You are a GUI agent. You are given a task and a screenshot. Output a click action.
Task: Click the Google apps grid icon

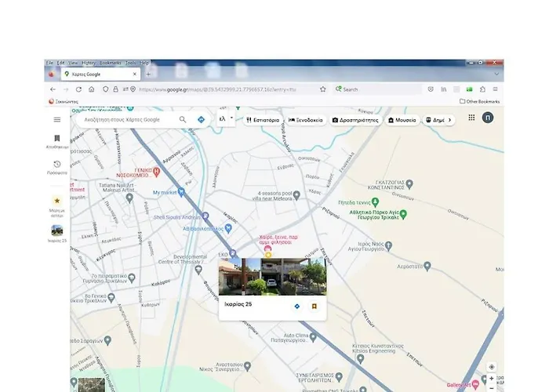(471, 118)
